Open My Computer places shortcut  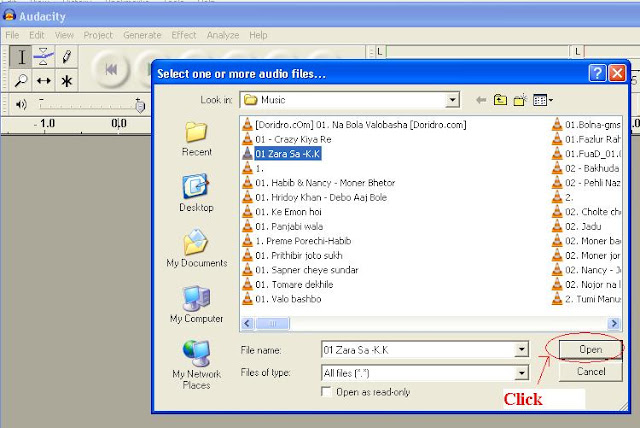coord(197,304)
